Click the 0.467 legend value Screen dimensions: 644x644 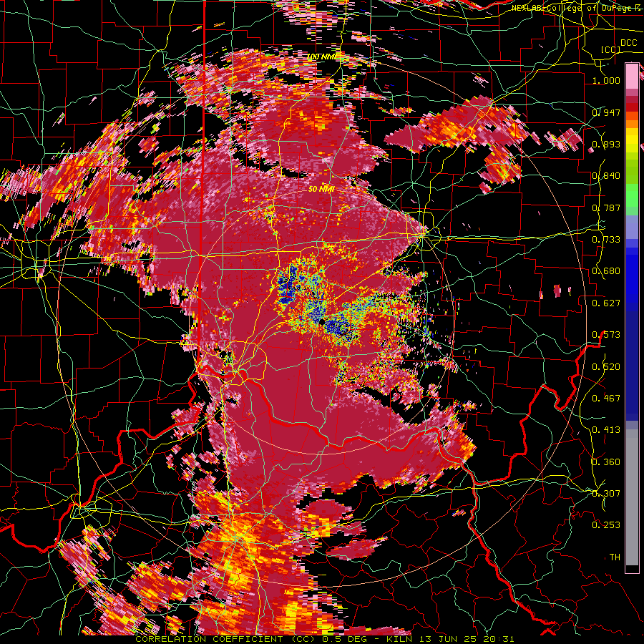click(606, 398)
